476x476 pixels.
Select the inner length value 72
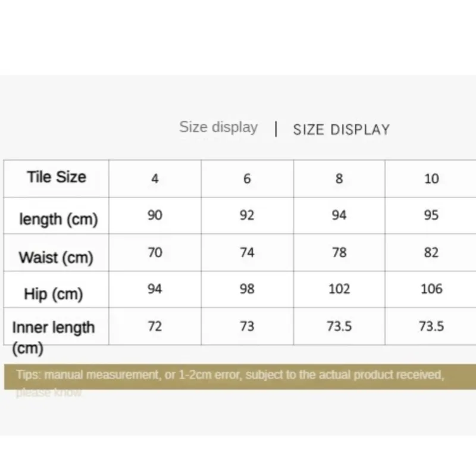point(155,326)
